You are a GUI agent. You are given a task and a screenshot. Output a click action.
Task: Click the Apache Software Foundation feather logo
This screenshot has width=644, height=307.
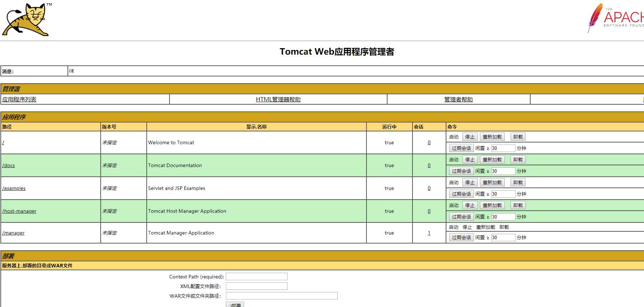click(616, 18)
